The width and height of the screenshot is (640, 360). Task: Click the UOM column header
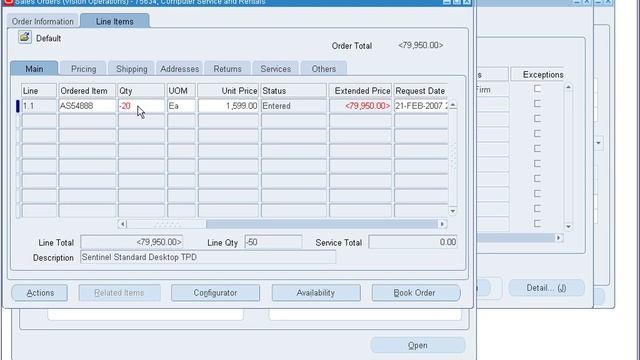pos(181,91)
